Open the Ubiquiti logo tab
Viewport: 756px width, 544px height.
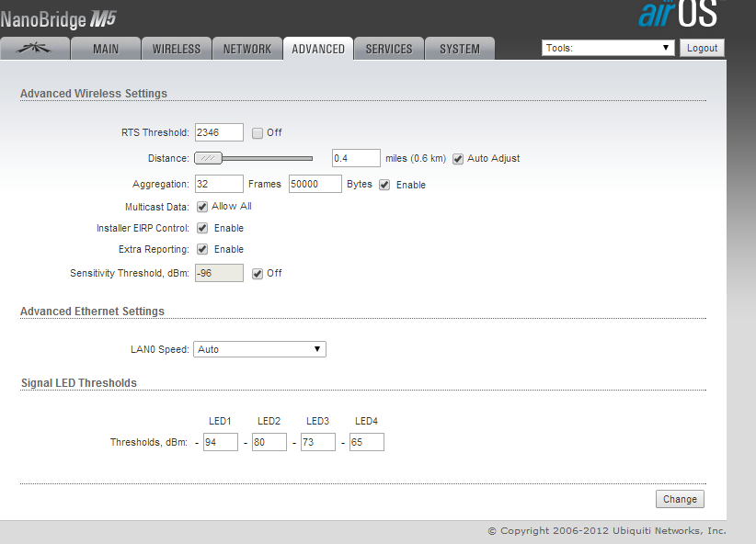point(34,49)
